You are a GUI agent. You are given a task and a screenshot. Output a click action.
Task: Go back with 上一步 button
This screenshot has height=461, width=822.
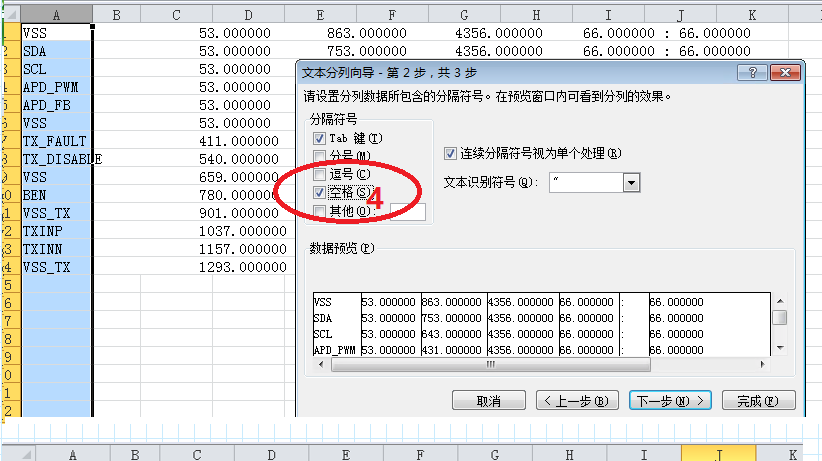click(x=577, y=401)
